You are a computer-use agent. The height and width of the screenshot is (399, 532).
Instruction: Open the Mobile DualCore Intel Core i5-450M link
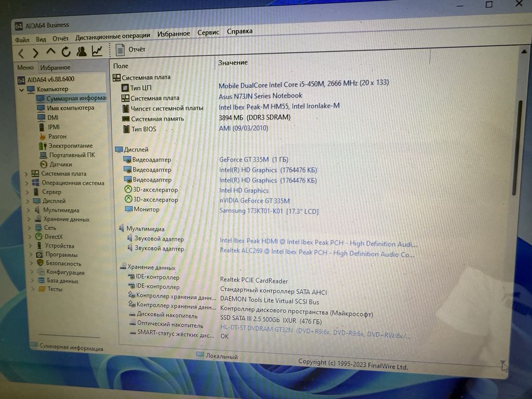tap(303, 84)
